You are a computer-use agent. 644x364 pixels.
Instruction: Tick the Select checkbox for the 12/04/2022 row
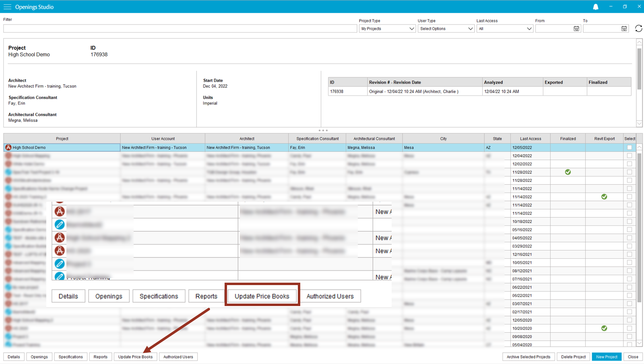tap(630, 155)
